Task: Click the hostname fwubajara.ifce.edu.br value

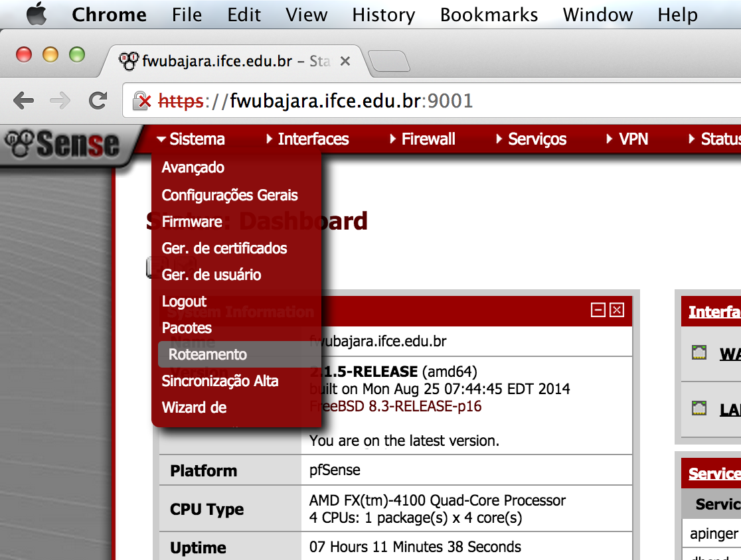Action: click(378, 341)
